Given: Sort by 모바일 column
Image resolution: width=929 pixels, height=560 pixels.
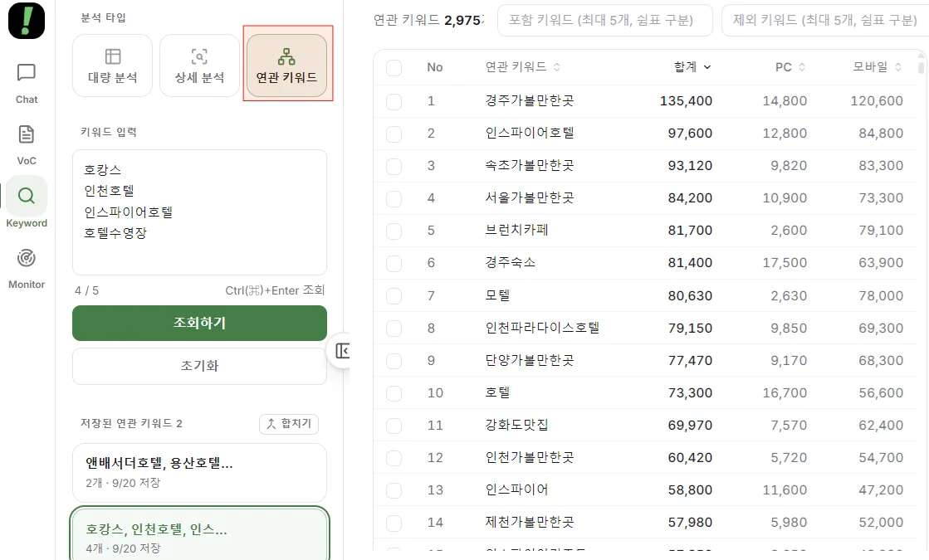Looking at the screenshot, I should tap(877, 67).
